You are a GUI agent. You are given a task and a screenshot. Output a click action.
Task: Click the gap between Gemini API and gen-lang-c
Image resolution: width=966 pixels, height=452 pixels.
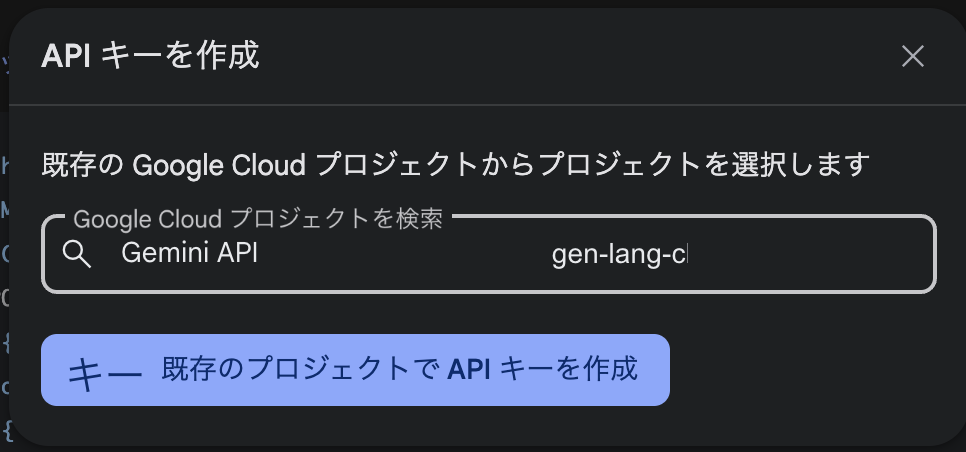click(x=404, y=254)
